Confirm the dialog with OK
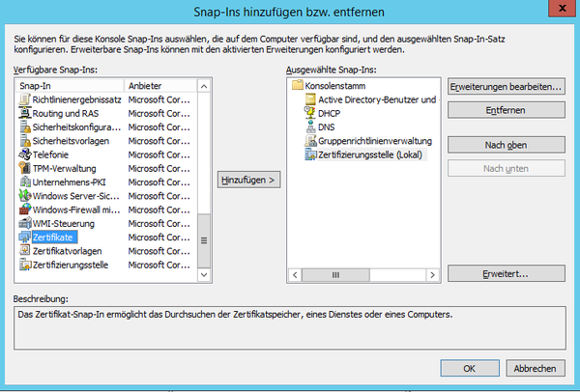Viewport: 580px width, 392px height. [468, 368]
